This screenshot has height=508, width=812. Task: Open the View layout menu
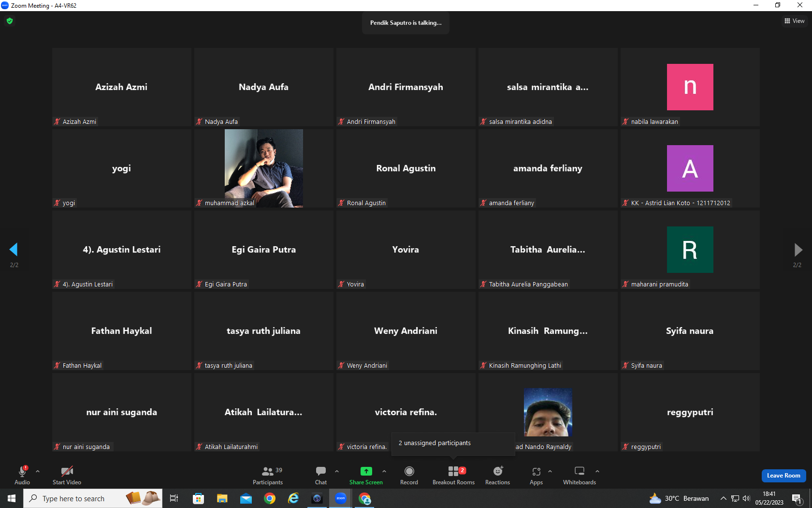(x=794, y=21)
